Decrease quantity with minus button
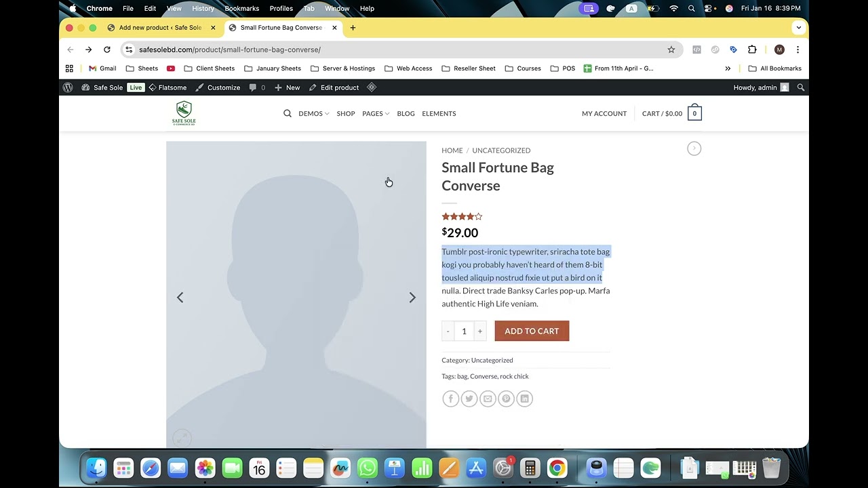 (x=448, y=331)
